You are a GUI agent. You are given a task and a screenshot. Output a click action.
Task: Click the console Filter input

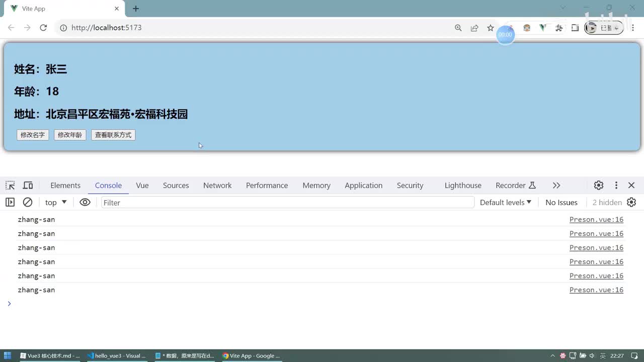click(287, 202)
